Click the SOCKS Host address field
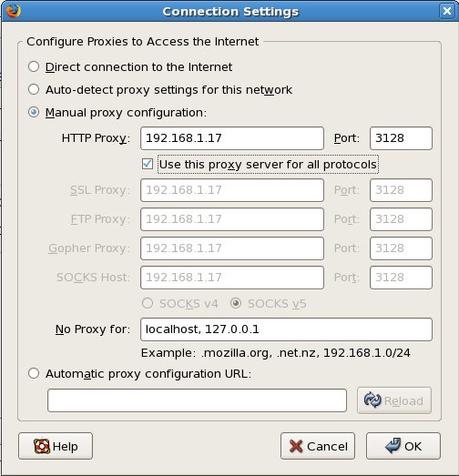Viewport: 459px width, 476px height. click(x=232, y=278)
